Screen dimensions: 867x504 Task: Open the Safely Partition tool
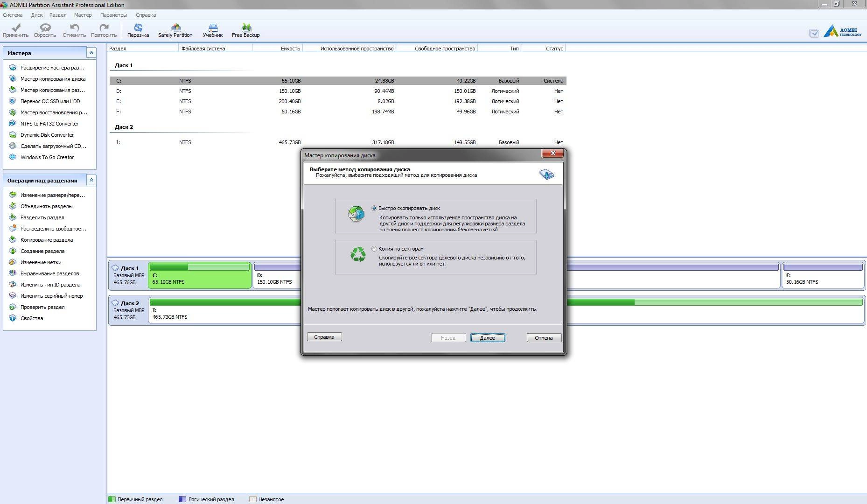(x=175, y=30)
